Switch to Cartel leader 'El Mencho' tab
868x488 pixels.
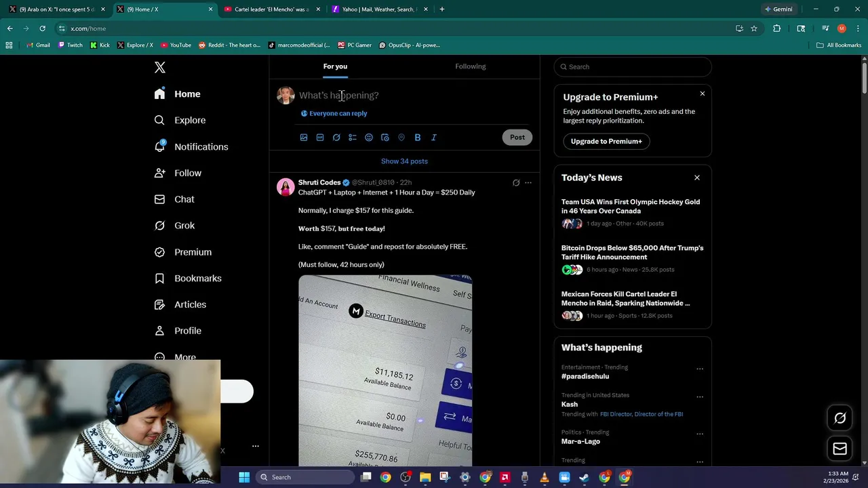[x=271, y=9]
